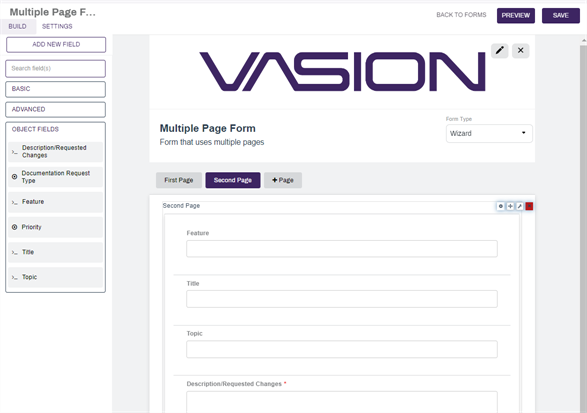Save the form with SAVE button
The height and width of the screenshot is (413, 587).
(560, 15)
